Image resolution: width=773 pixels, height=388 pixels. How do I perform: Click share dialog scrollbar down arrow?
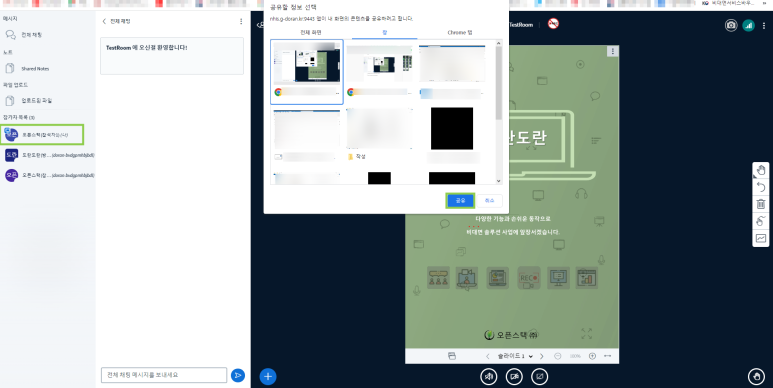click(498, 180)
